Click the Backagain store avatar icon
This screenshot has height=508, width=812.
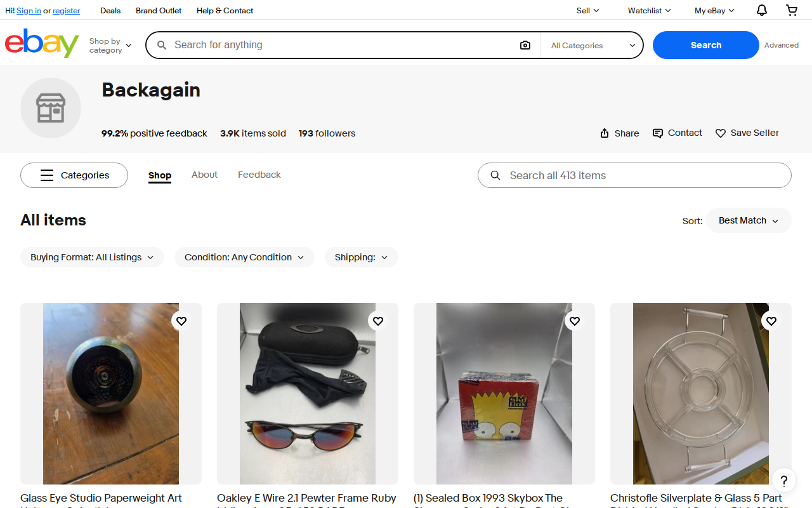51,108
